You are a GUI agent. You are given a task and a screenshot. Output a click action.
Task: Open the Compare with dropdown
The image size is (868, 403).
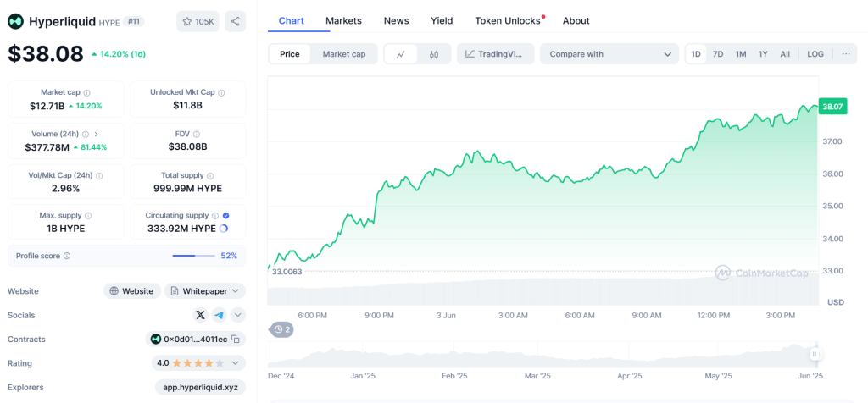point(609,54)
